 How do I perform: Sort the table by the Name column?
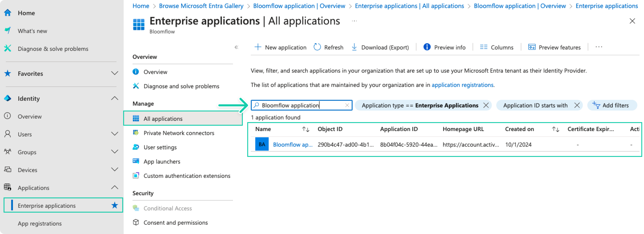tap(305, 129)
